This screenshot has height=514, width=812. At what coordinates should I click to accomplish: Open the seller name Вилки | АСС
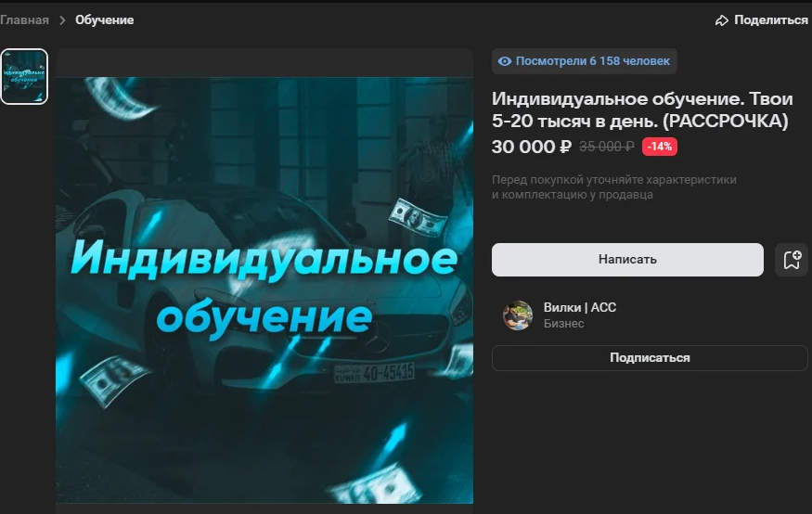tap(579, 307)
